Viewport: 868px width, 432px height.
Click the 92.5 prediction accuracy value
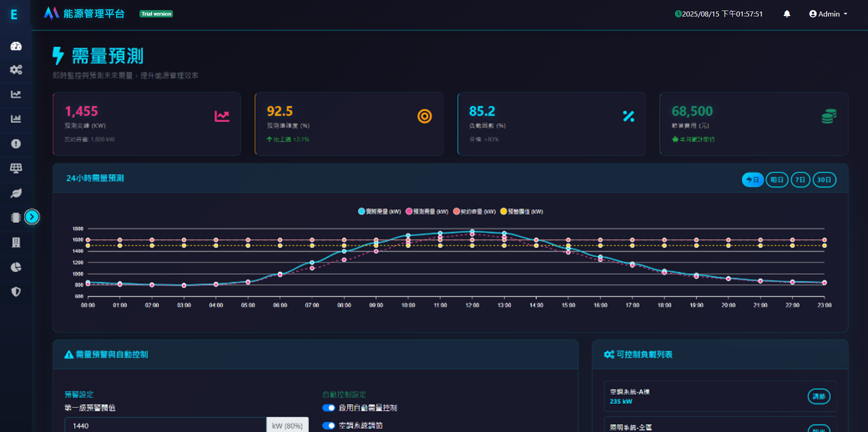[280, 112]
